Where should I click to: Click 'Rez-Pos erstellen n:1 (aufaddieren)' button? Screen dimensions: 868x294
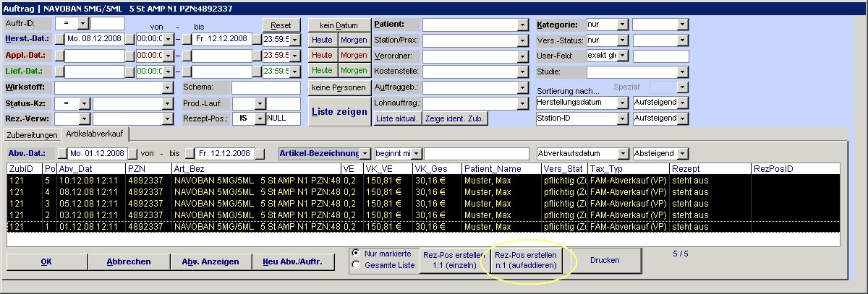[526, 260]
